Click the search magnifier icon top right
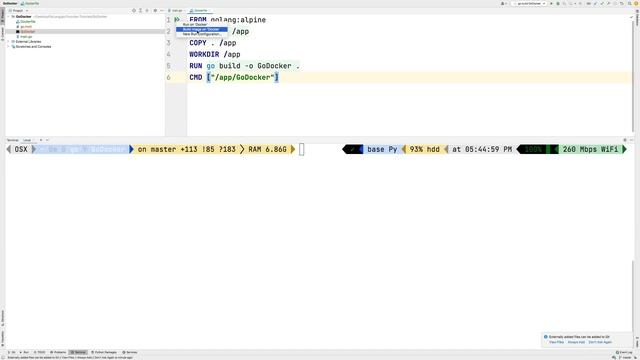 click(x=629, y=3)
